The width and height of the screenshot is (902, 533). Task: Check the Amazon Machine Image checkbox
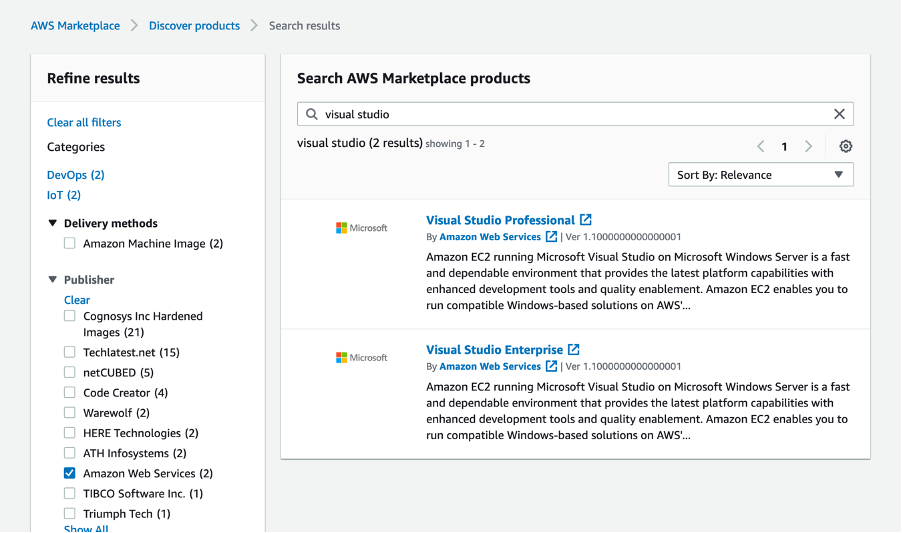(70, 243)
